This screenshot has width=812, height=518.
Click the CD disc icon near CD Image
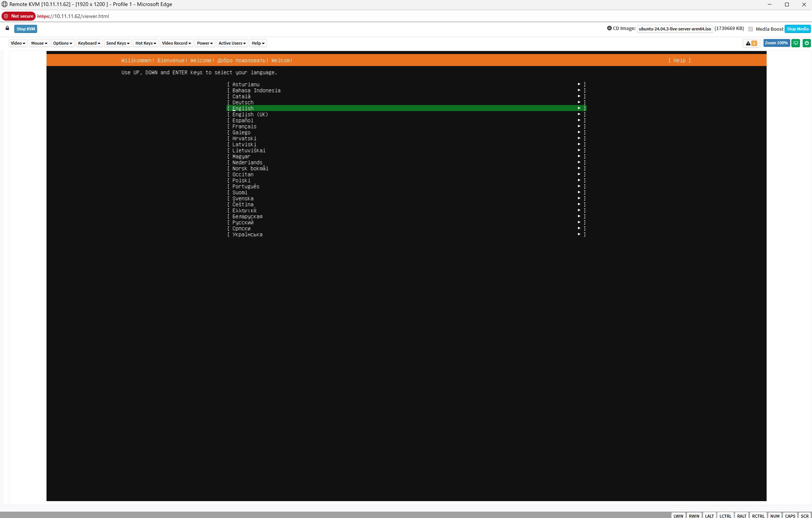609,29
